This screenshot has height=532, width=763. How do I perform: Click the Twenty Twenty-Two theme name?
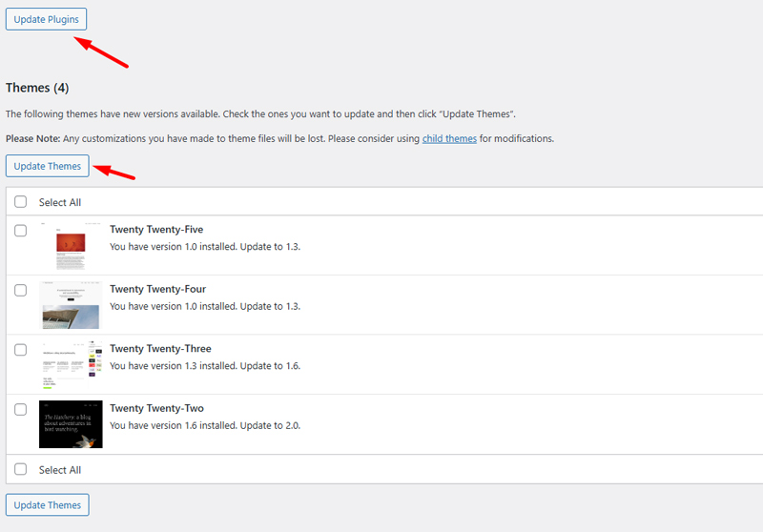click(x=156, y=408)
